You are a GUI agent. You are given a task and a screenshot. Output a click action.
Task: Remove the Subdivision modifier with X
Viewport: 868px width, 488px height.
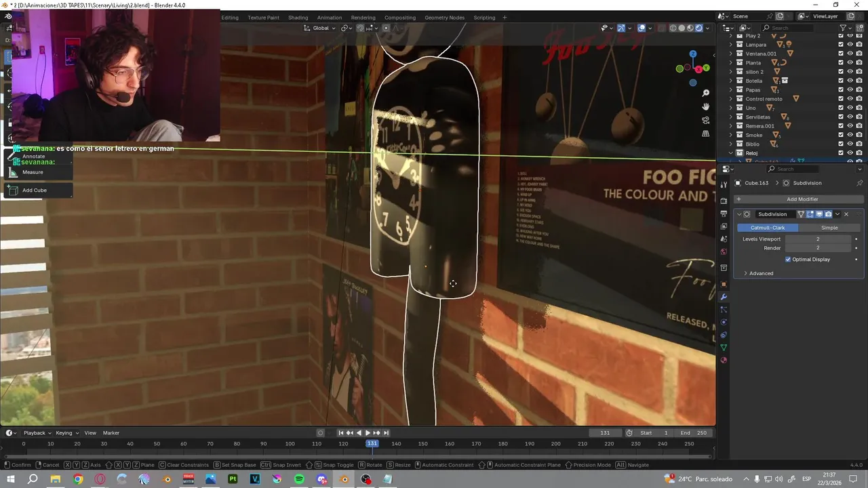[846, 214]
